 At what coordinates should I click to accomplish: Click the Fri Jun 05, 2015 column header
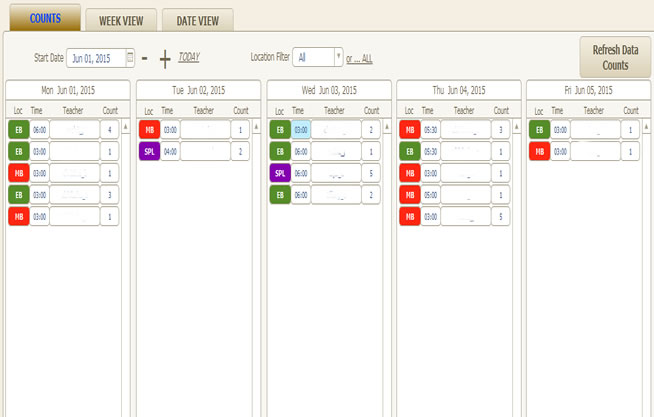pyautogui.click(x=589, y=90)
